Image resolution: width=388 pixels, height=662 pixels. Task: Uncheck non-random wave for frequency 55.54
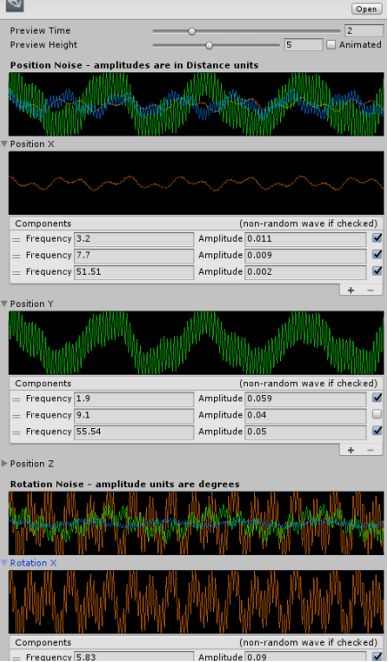tap(377, 431)
